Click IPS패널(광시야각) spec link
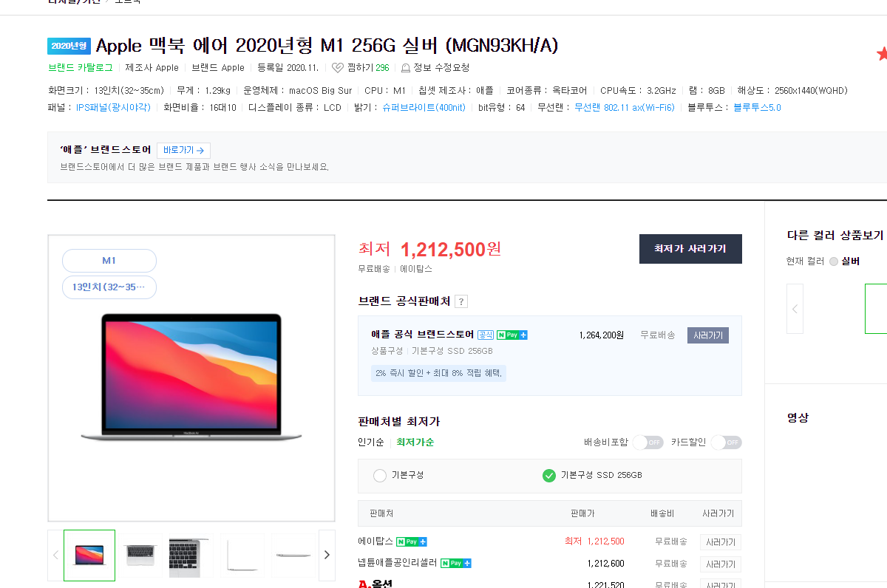This screenshot has width=887, height=588. pyautogui.click(x=113, y=108)
